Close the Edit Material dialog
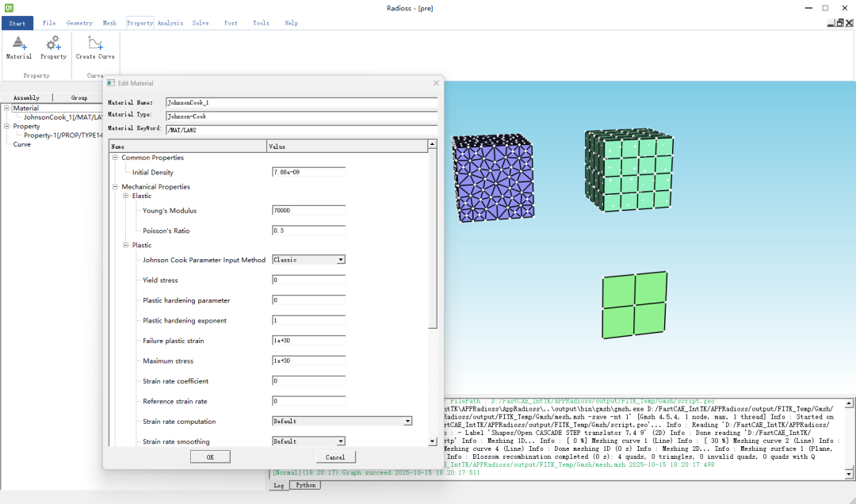Viewport: 856px width, 504px height. pos(436,83)
